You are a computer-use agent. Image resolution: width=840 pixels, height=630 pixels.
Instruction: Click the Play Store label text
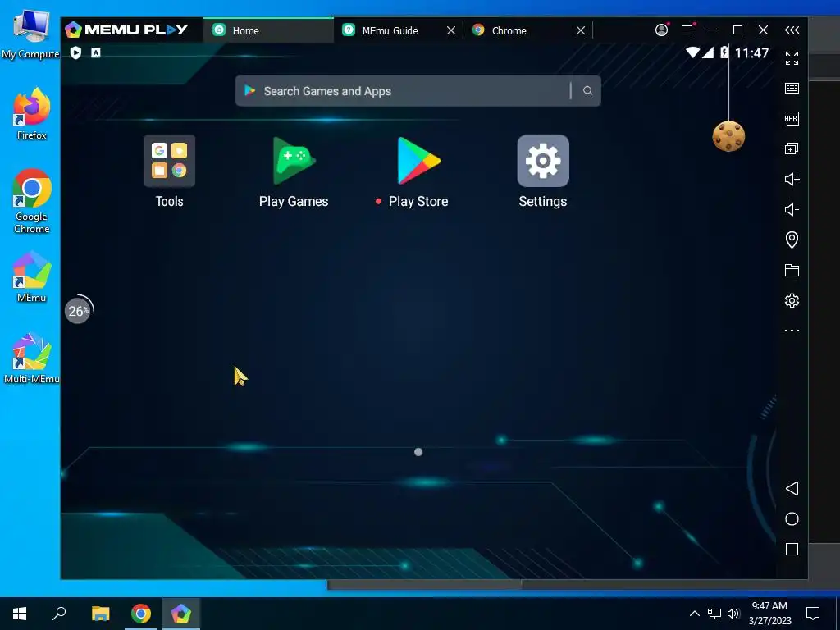pyautogui.click(x=418, y=202)
